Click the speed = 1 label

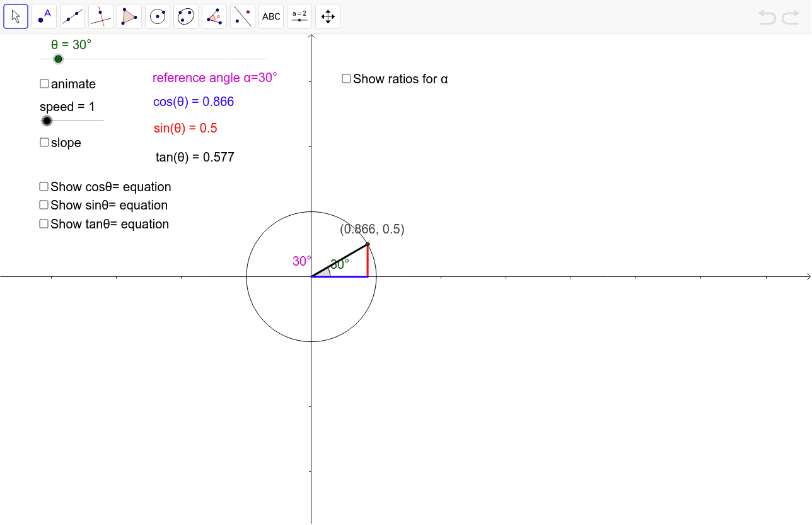point(67,107)
